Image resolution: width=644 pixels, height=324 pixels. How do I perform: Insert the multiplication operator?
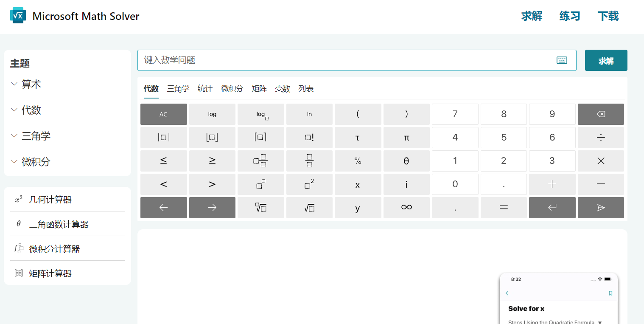pyautogui.click(x=601, y=161)
